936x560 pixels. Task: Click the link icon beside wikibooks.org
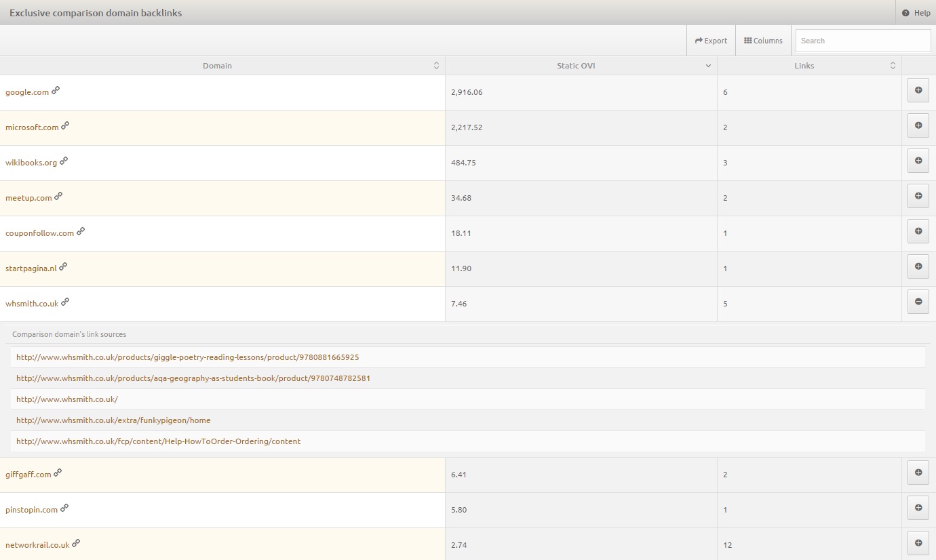click(64, 161)
